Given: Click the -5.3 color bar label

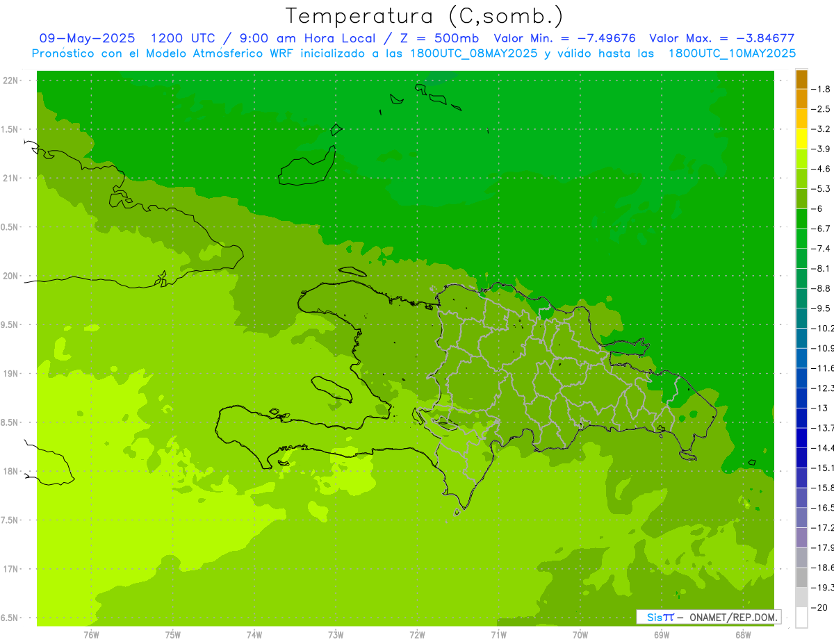Looking at the screenshot, I should coord(821,189).
